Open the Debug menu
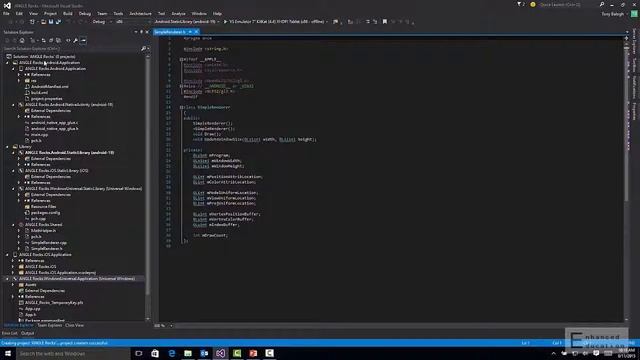The width and height of the screenshot is (640, 360). coord(85,13)
